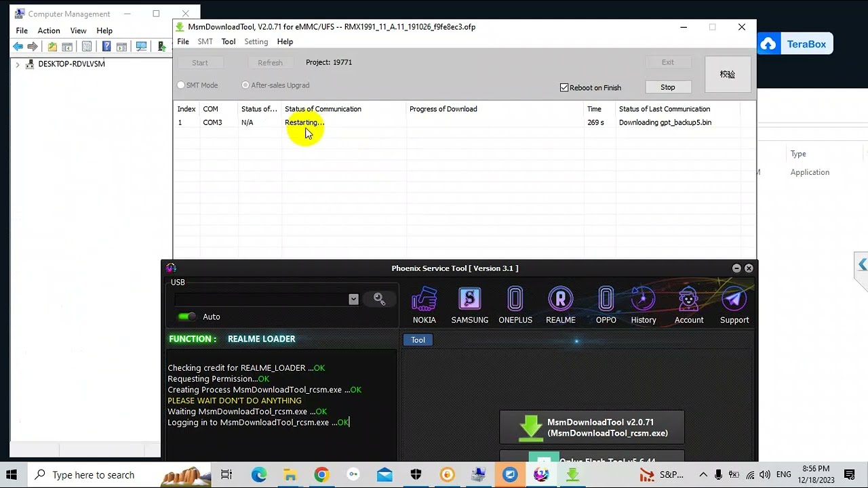The width and height of the screenshot is (868, 488).
Task: Open Task View on the taskbar
Action: pos(226,474)
